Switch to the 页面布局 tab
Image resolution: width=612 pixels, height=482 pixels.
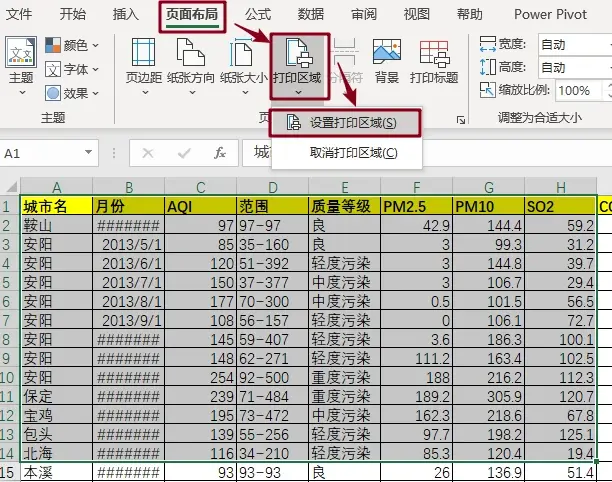point(192,16)
